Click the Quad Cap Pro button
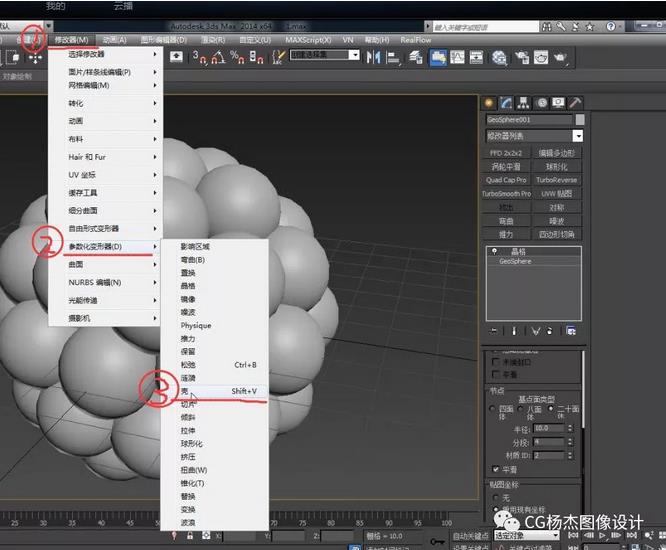This screenshot has width=666, height=550. point(506,180)
